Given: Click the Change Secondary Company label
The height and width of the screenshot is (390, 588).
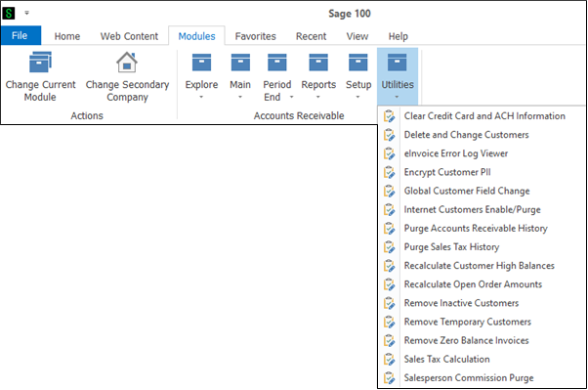Looking at the screenshot, I should click(127, 91).
